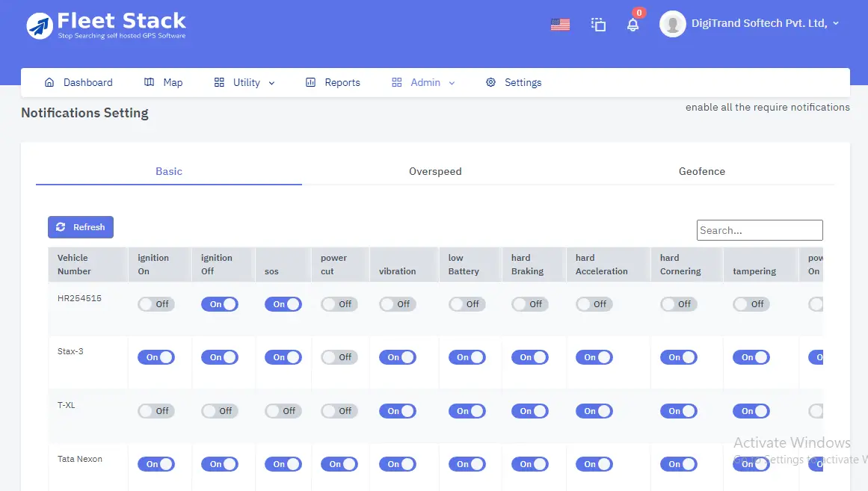Turn off sos for Stax-3

pyautogui.click(x=283, y=357)
